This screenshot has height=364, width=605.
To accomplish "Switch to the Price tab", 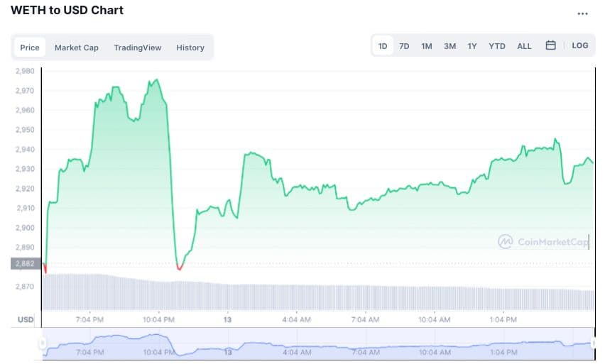I will [30, 48].
